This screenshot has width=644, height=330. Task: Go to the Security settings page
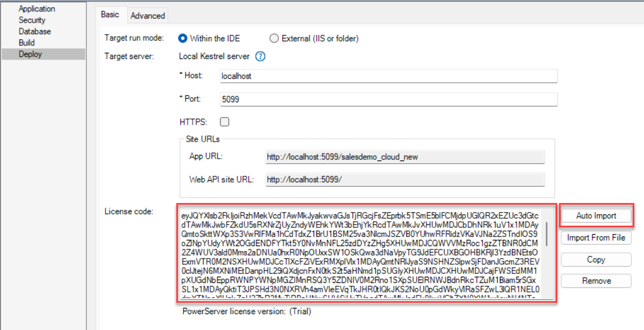coord(32,20)
